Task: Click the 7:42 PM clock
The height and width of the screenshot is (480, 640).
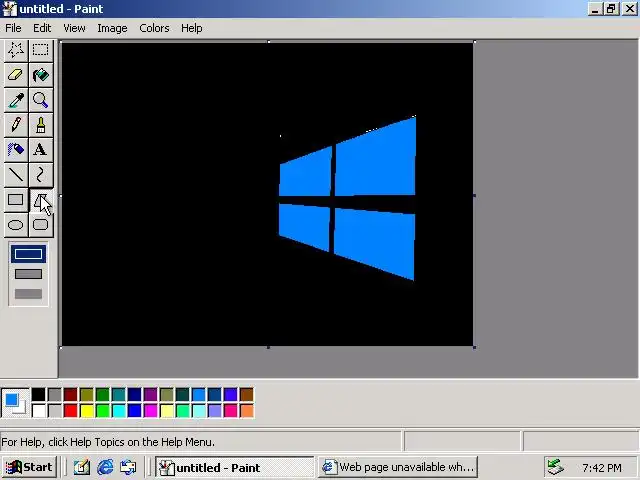Action: 602,467
